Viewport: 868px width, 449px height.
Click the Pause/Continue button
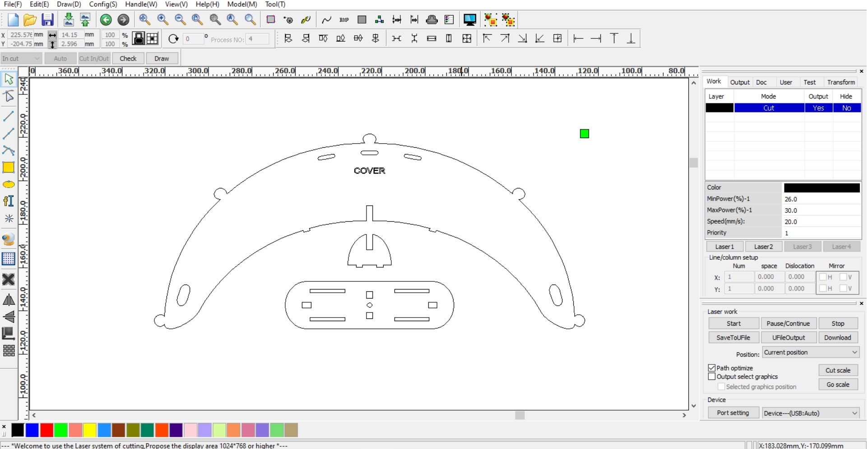788,324
